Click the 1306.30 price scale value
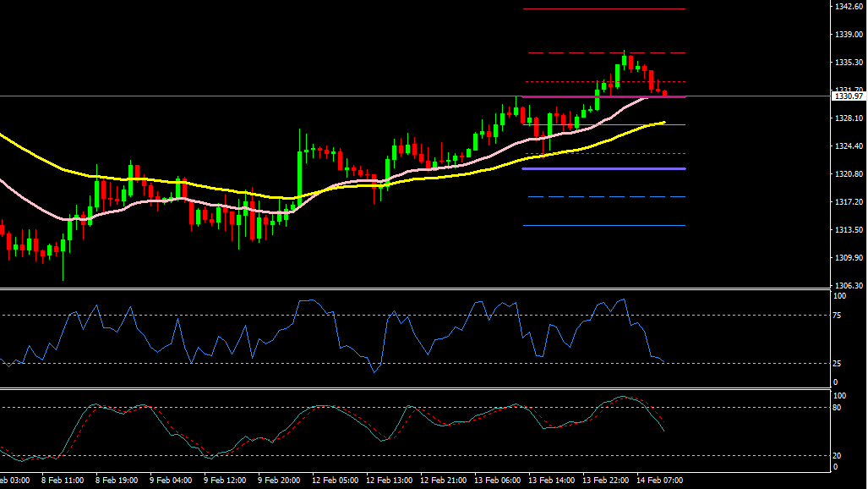This screenshot has width=868, height=489. [x=849, y=285]
